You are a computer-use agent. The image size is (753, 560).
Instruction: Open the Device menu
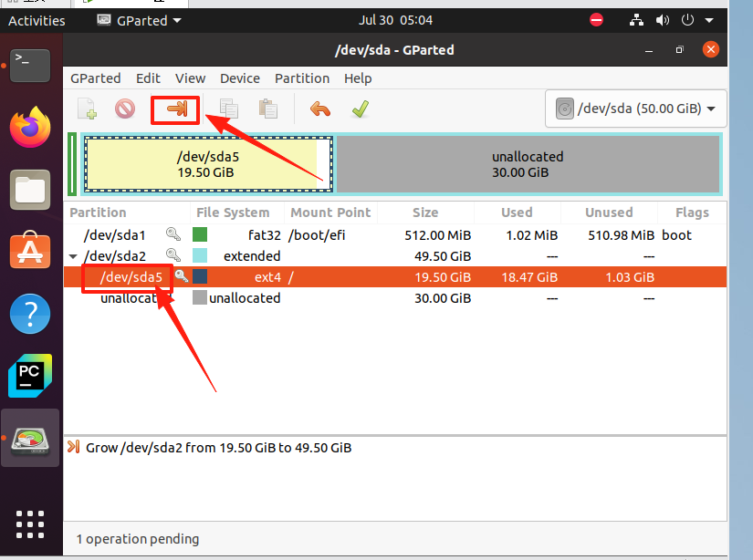240,78
